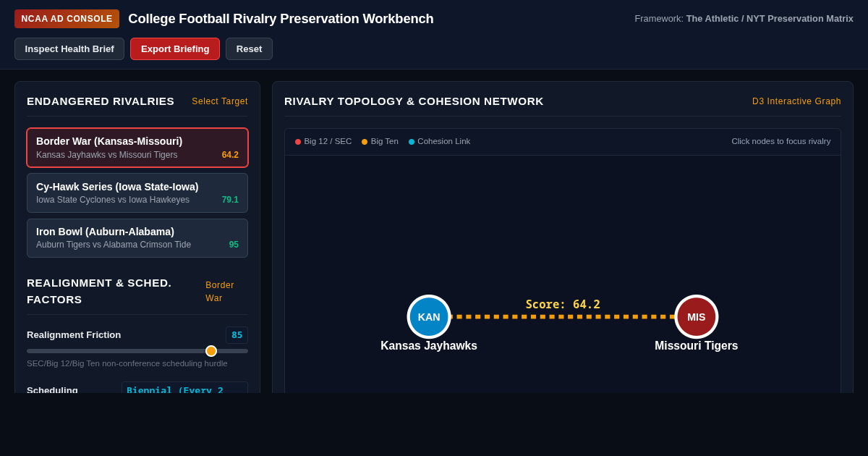
Task: Click the Border War factors label
Action: [220, 292]
